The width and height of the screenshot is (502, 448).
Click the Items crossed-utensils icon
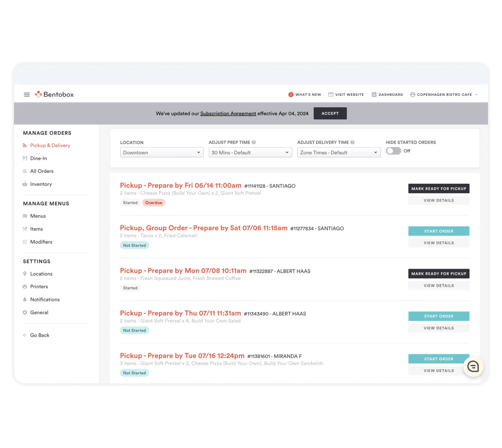(x=25, y=229)
